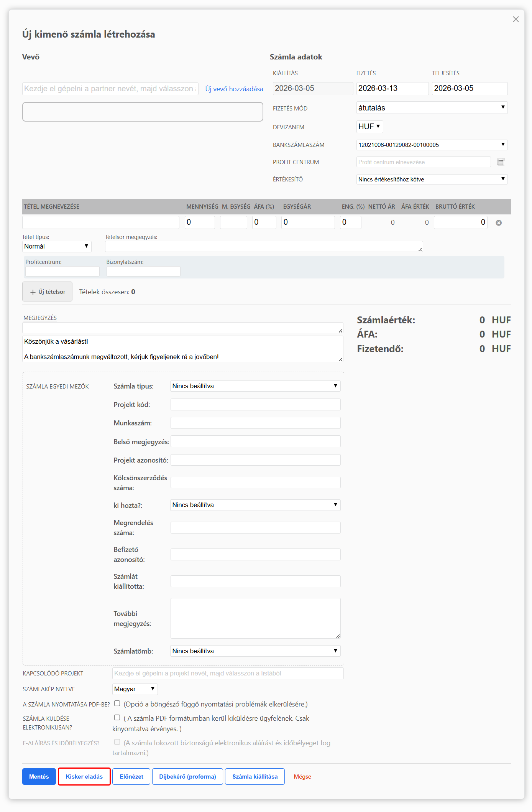The image size is (532, 812).
Task: Remove the item row with delete icon
Action: click(x=498, y=223)
